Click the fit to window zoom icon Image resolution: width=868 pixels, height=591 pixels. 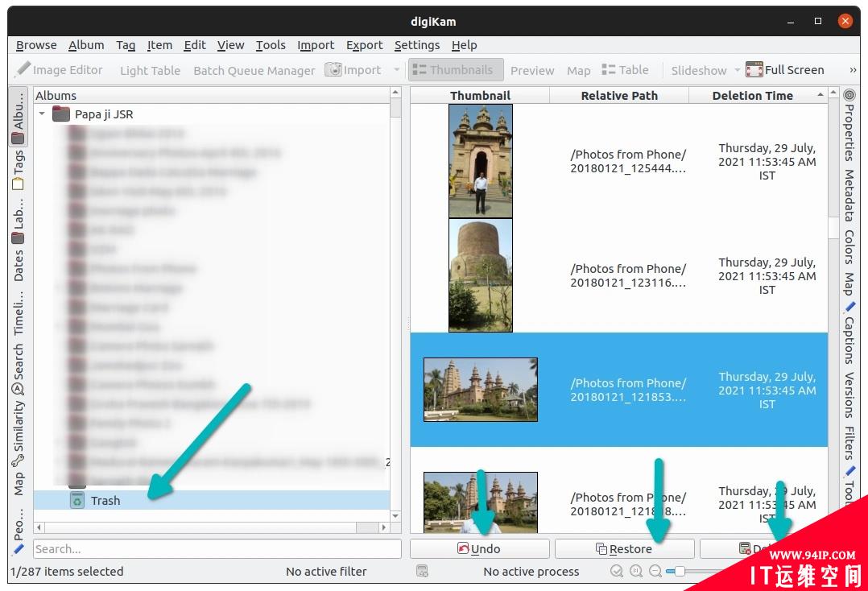coord(616,571)
